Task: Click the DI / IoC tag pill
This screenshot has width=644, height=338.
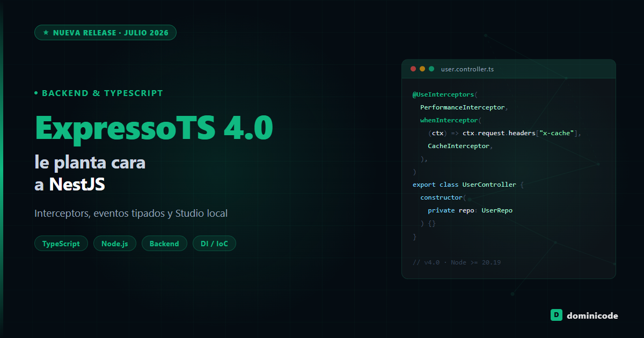Action: tap(214, 244)
